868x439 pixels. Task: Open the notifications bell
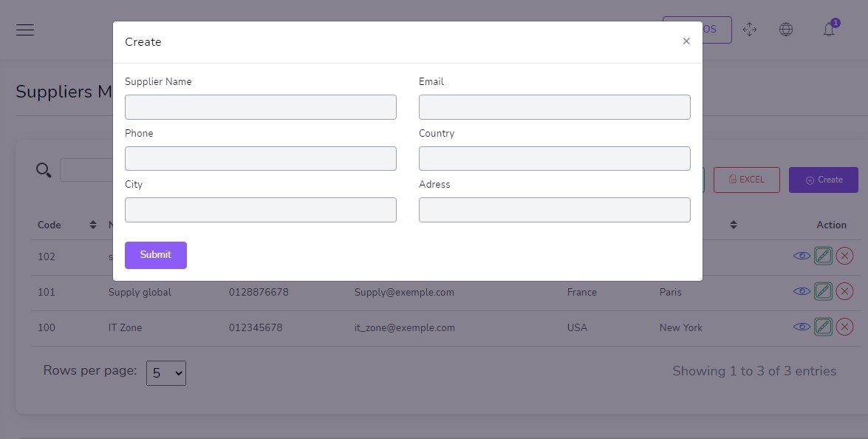pyautogui.click(x=829, y=30)
